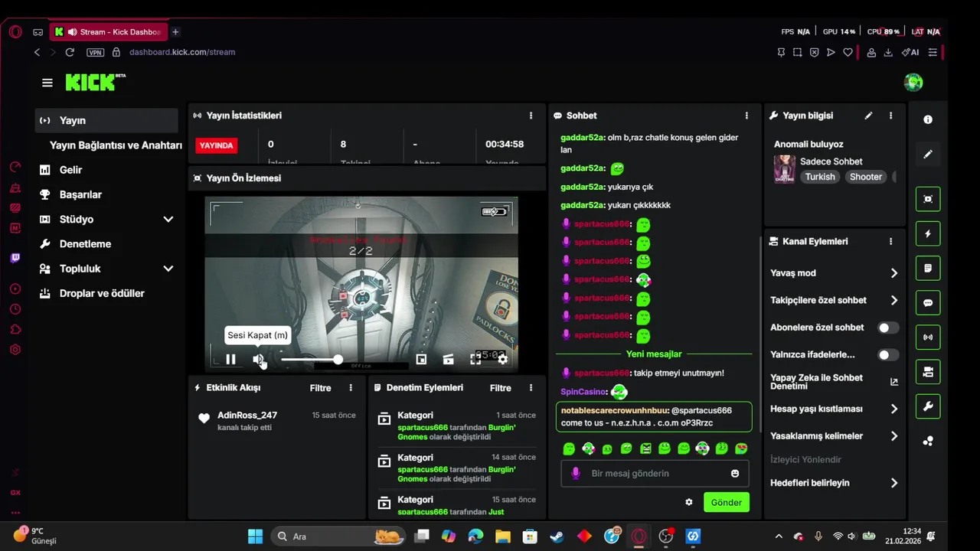Screen dimensions: 980x551
Task: Toggle stream preview widget in rail
Action: [x=928, y=199]
